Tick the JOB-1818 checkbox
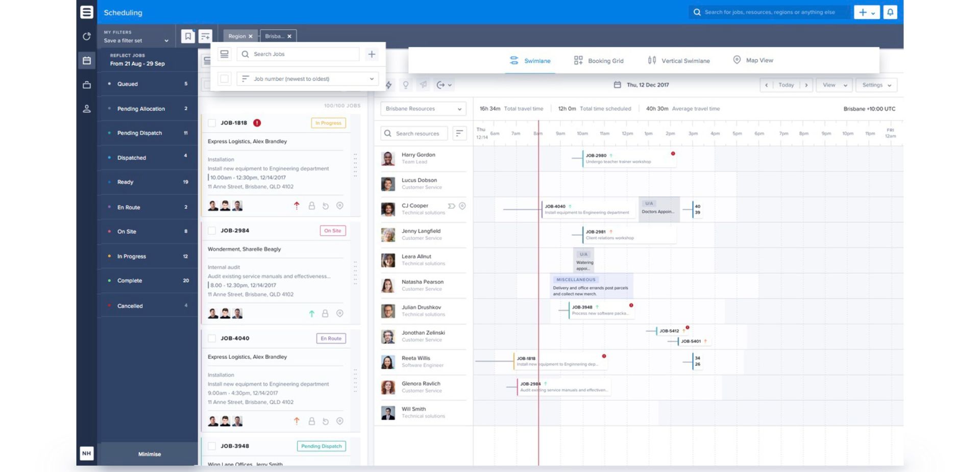Screen dimensions: 980x472 click(x=212, y=123)
